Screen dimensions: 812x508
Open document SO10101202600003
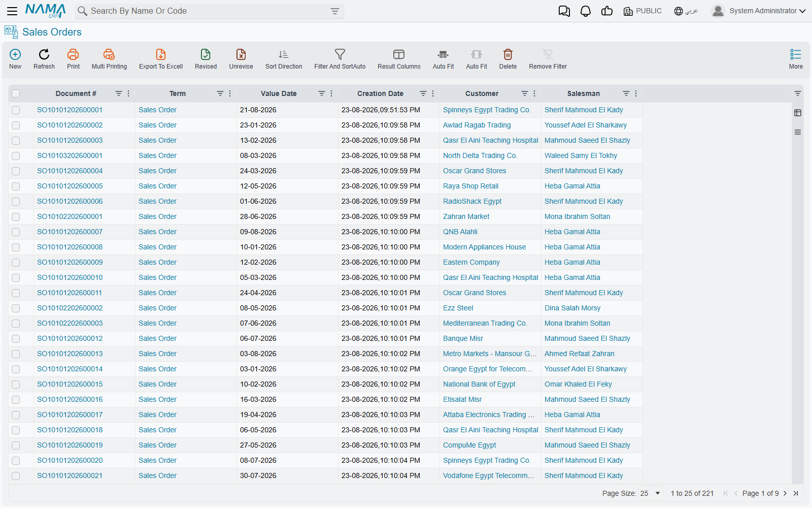[x=70, y=140]
